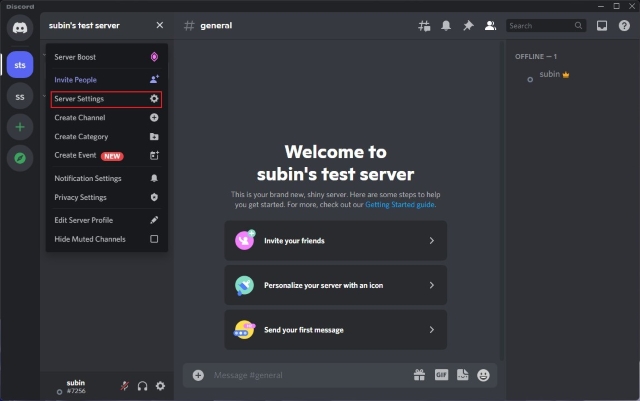Open Discord home direct messages

point(20,27)
